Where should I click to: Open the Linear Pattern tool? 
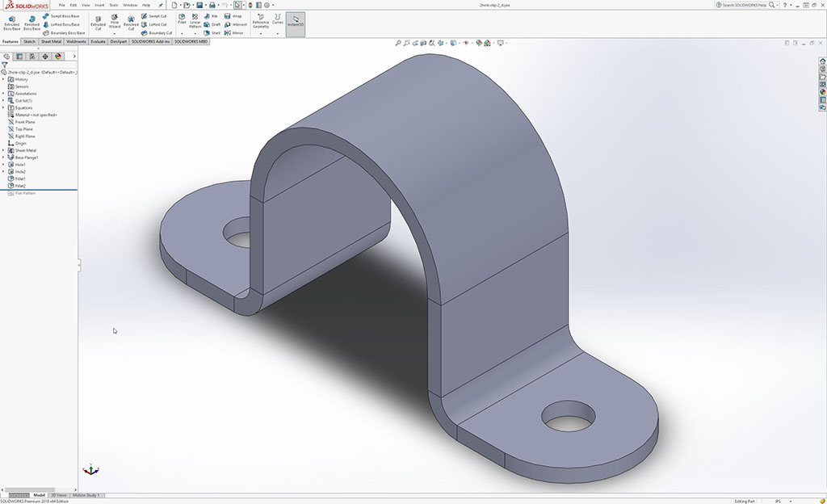[x=195, y=19]
